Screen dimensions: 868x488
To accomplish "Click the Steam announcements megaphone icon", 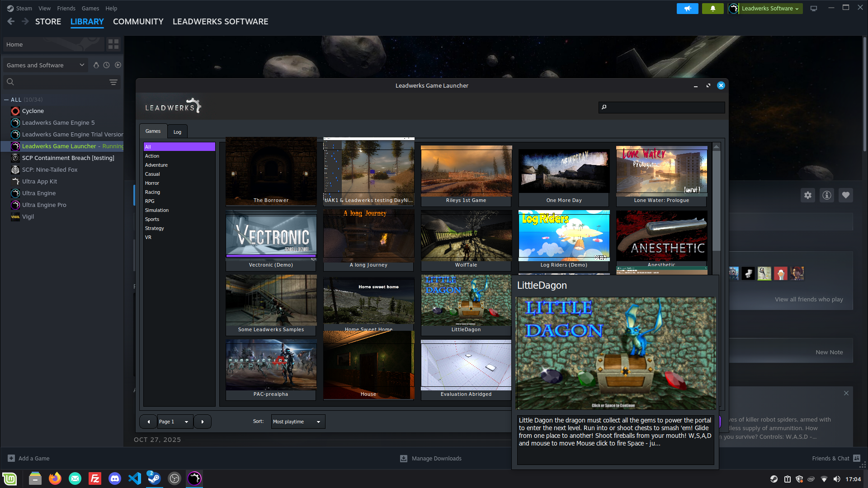I will [687, 9].
